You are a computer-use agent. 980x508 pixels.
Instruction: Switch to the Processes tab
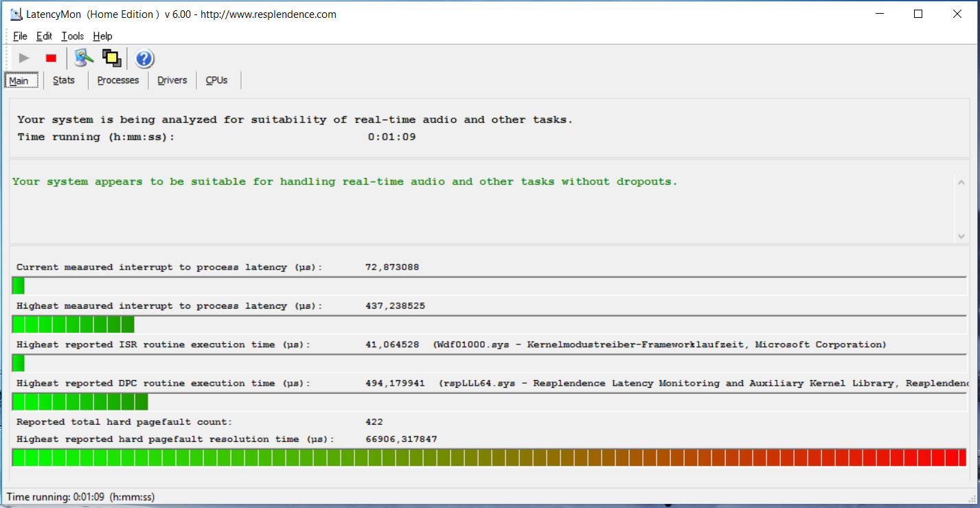(118, 80)
